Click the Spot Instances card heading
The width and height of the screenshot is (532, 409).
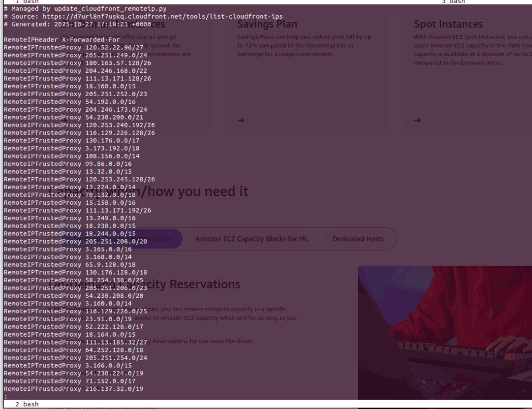coord(448,24)
